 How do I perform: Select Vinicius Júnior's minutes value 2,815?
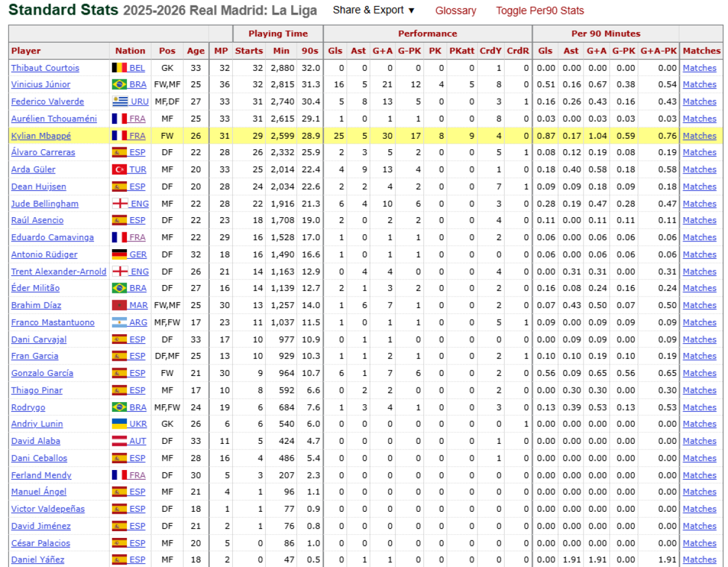click(282, 84)
